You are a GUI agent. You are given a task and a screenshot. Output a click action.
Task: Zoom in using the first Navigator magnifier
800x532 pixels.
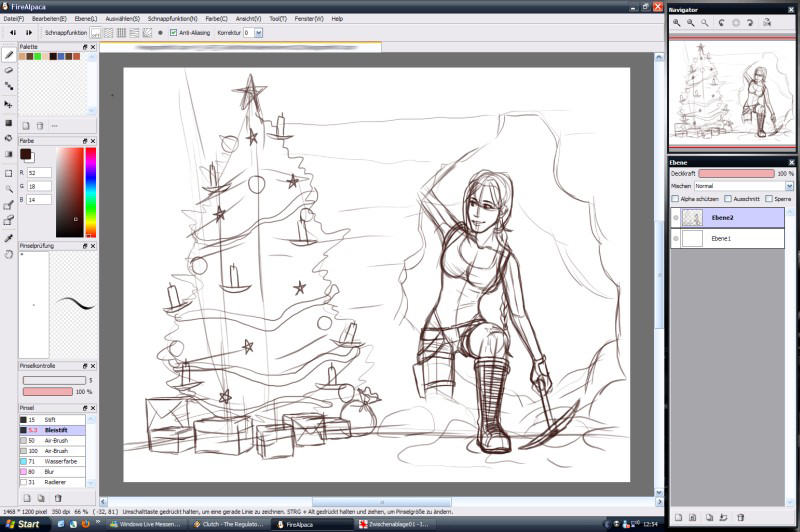point(677,23)
